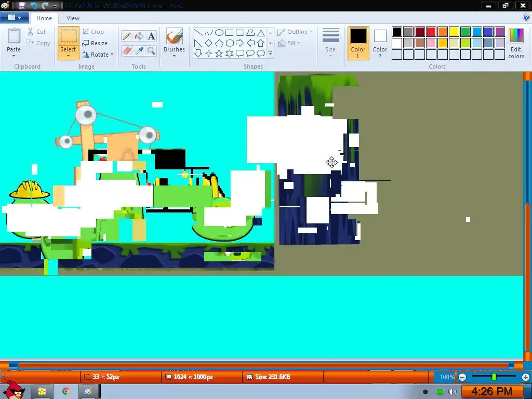Click the Save icon in quick access toolbar
Image resolution: width=532 pixels, height=399 pixels.
[22, 5]
